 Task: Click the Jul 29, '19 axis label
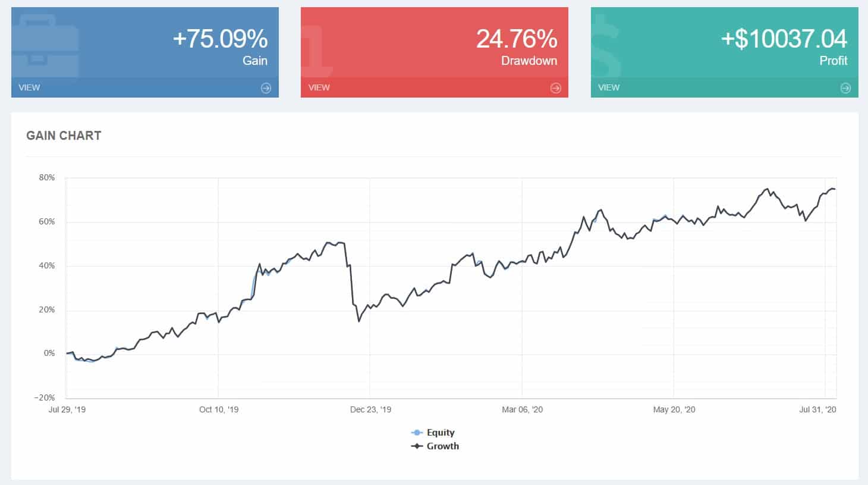67,409
